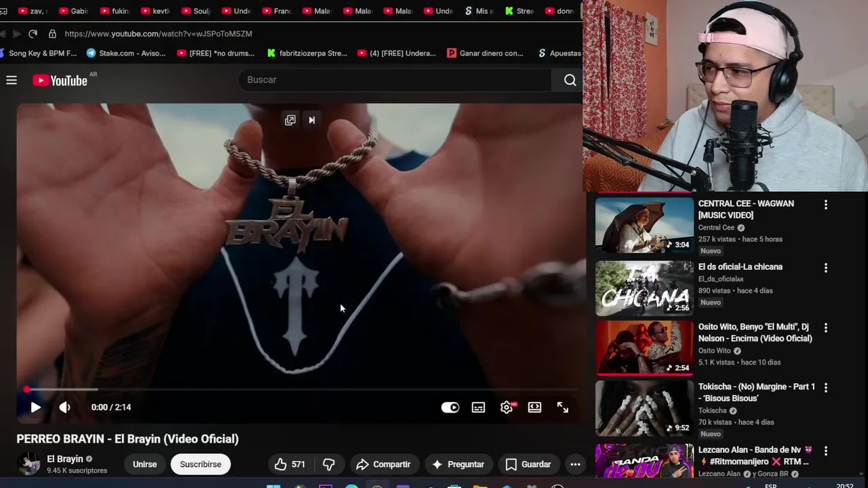The height and width of the screenshot is (488, 868).
Task: Switch to the 'kevtk' browser tab
Action: point(155,11)
